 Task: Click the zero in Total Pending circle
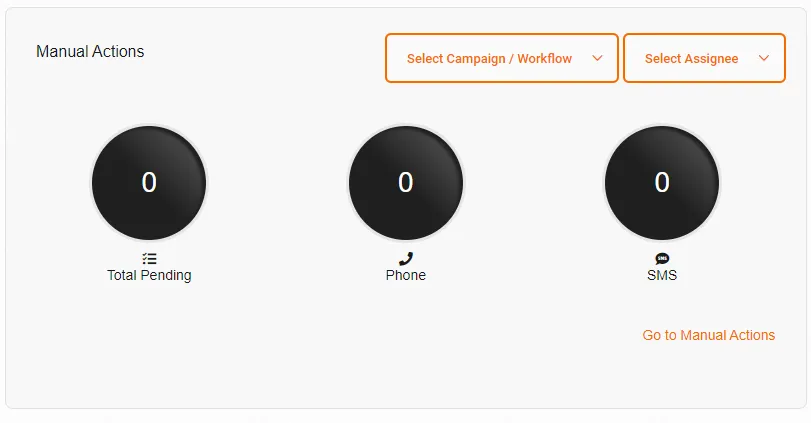[149, 182]
